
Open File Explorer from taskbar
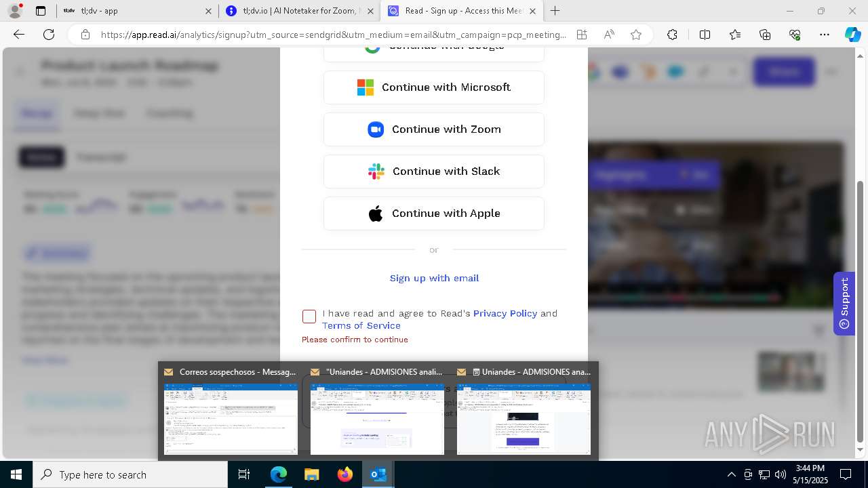click(311, 474)
